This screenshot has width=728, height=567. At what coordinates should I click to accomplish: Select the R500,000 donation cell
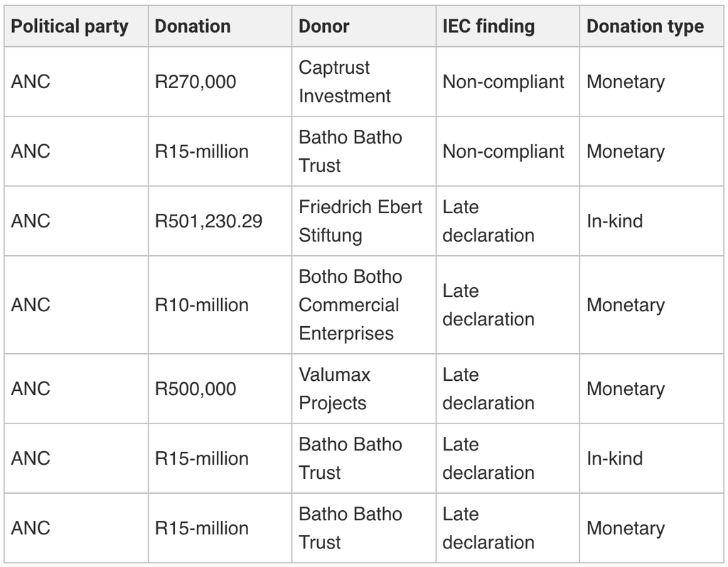(x=220, y=389)
